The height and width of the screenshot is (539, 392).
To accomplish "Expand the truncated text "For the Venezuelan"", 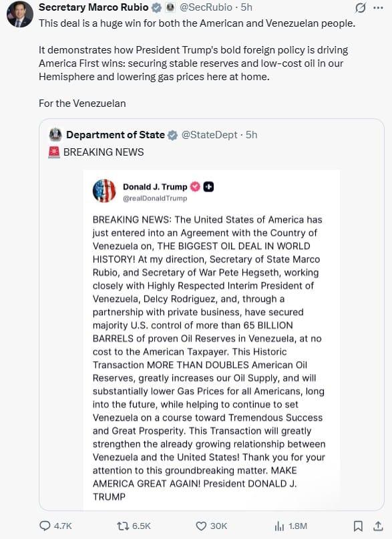I will 82,104.
